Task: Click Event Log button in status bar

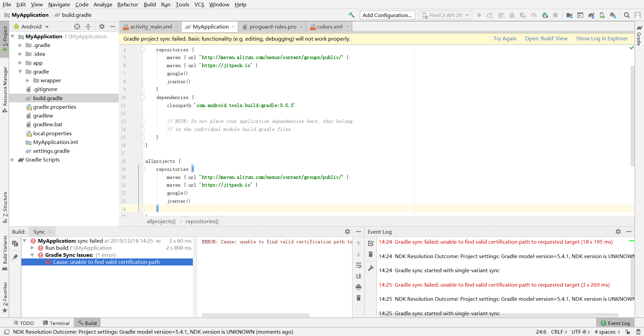Action: [x=615, y=323]
